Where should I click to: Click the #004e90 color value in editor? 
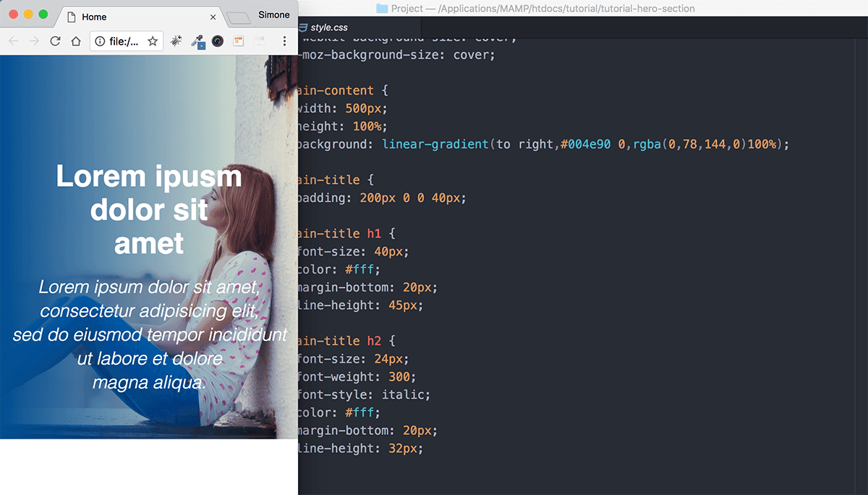point(586,144)
